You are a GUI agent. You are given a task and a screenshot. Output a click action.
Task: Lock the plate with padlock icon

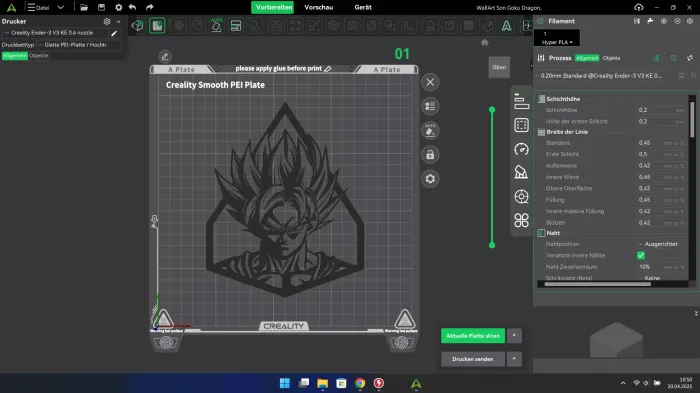click(x=430, y=155)
